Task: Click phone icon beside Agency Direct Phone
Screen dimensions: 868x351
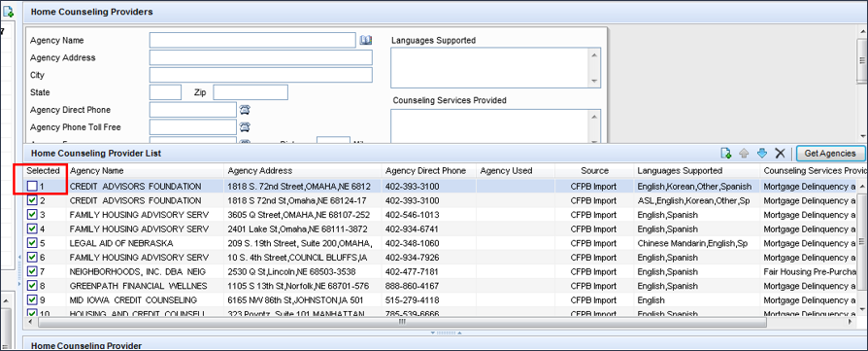Action: coord(245,109)
